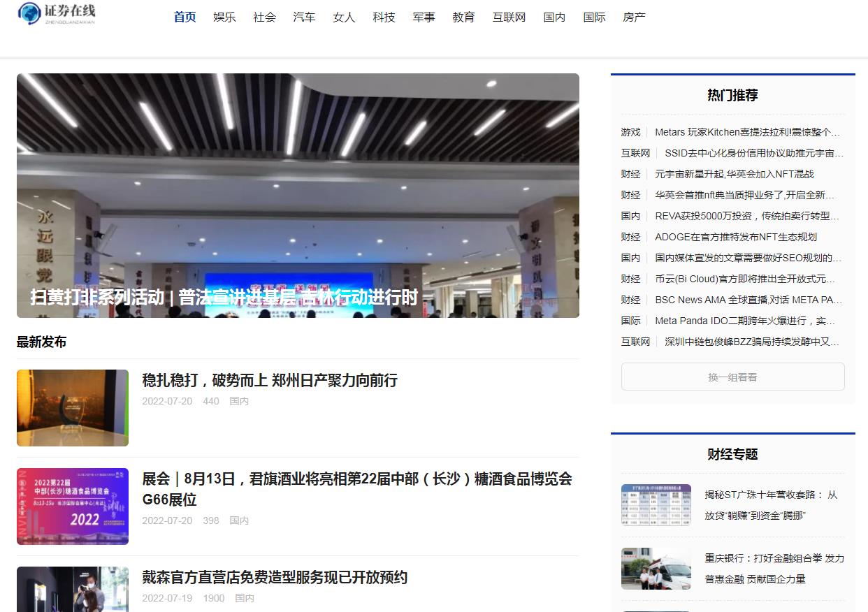868x612 pixels.
Task: Click 互联网 label beside 深圳中链 story
Action: coord(635,342)
